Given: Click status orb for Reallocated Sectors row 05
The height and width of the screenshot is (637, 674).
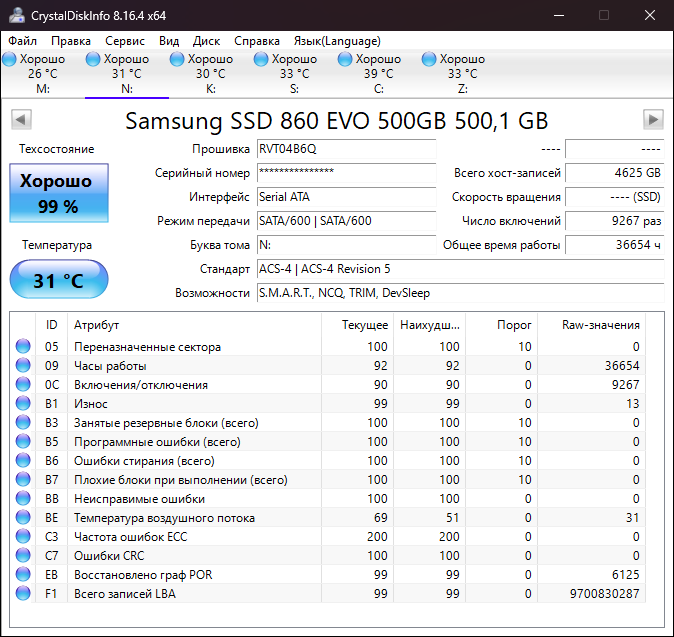Looking at the screenshot, I should pos(23,347).
